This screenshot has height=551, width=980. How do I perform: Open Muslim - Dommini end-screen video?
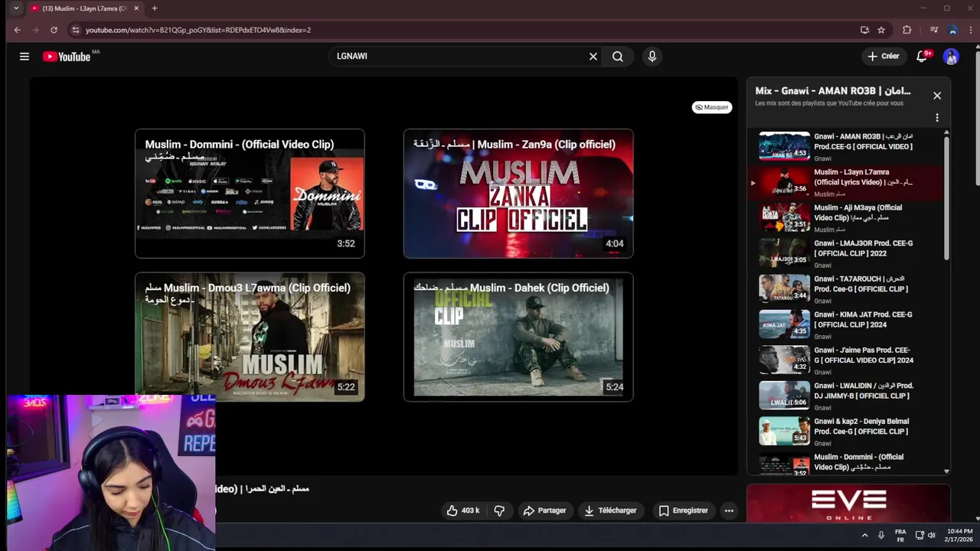(250, 194)
